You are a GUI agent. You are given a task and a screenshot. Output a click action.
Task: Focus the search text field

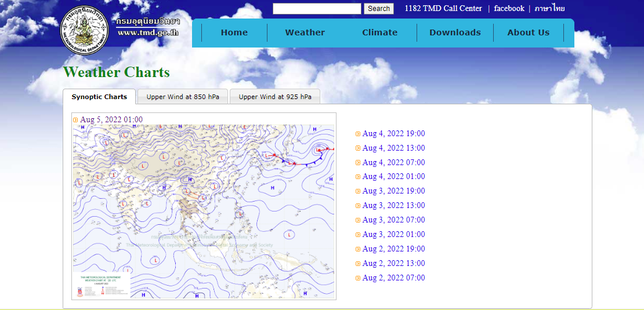pos(317,9)
